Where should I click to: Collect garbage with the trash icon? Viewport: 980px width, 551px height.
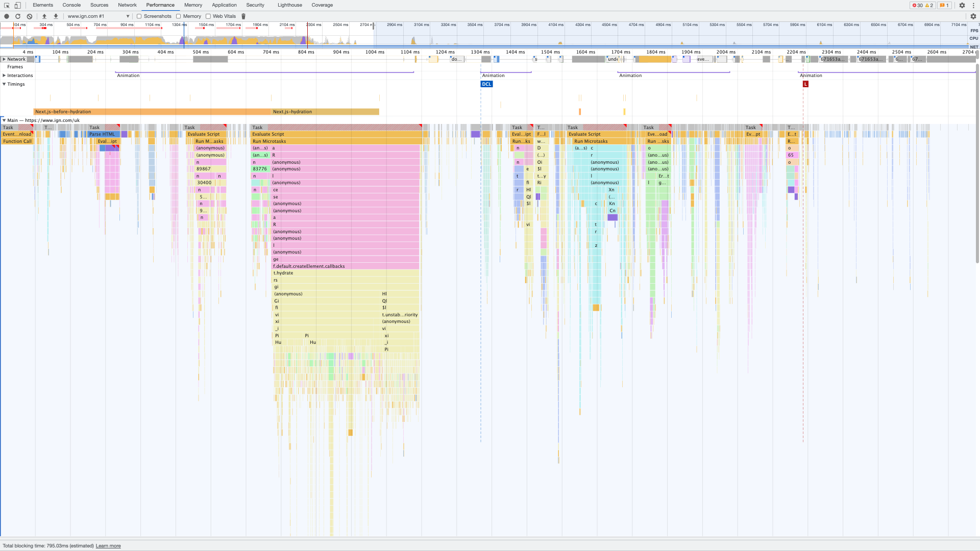(243, 16)
